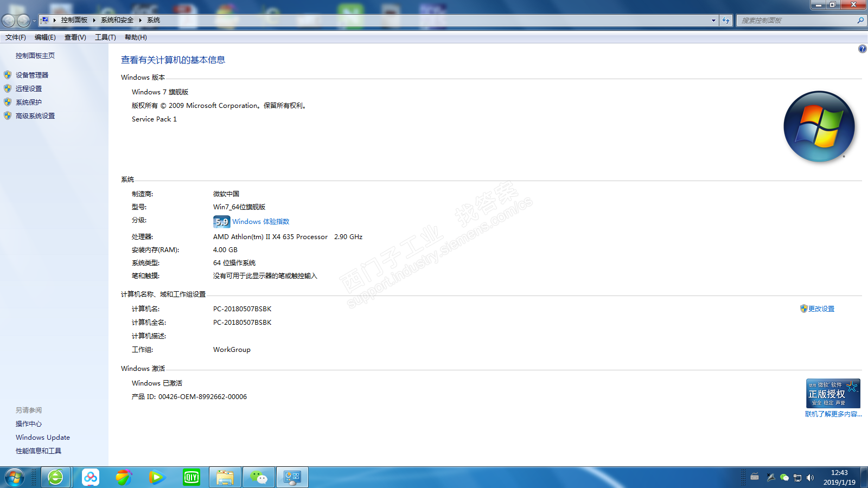The height and width of the screenshot is (488, 868).
Task: Open 帮助(H) menu
Action: point(136,37)
